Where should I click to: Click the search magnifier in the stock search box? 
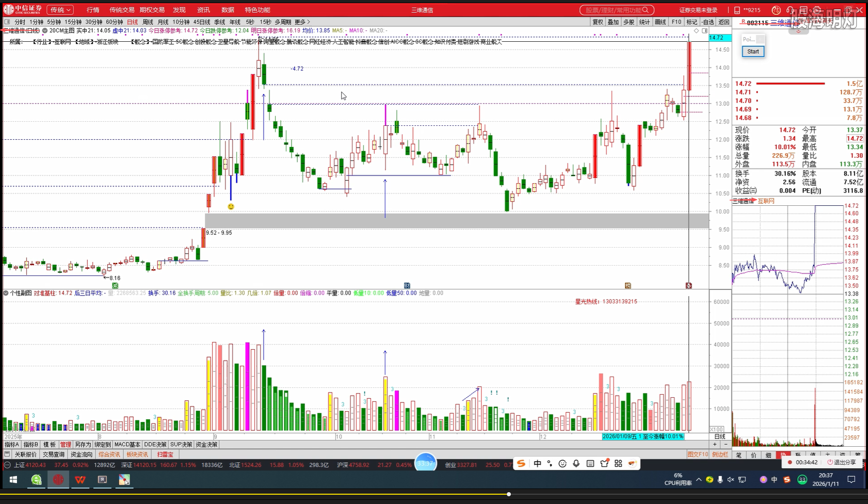pos(648,10)
